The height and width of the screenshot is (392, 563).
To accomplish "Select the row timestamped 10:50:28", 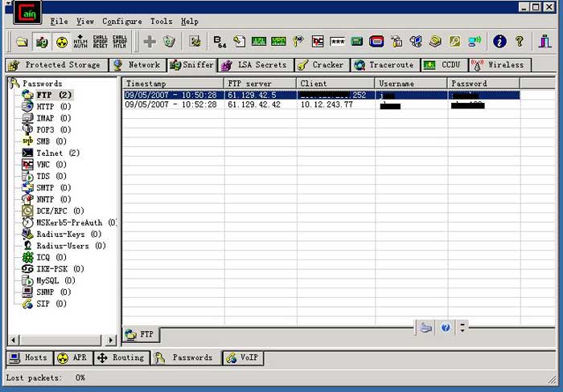I will tap(322, 95).
